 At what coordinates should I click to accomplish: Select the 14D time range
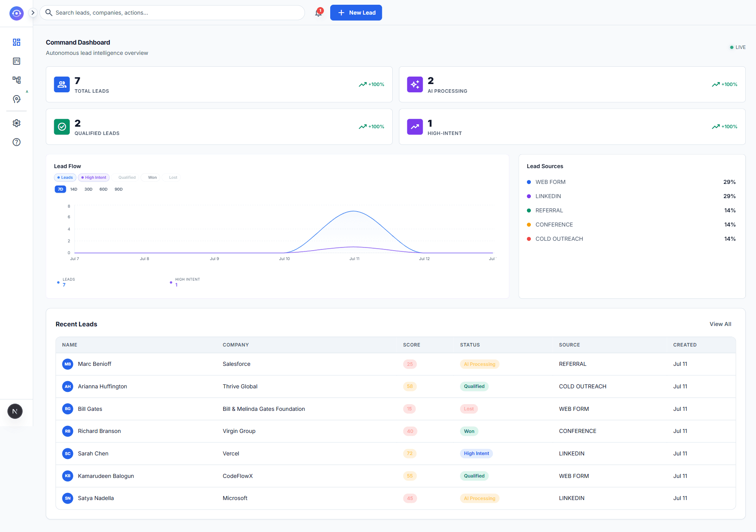[74, 189]
